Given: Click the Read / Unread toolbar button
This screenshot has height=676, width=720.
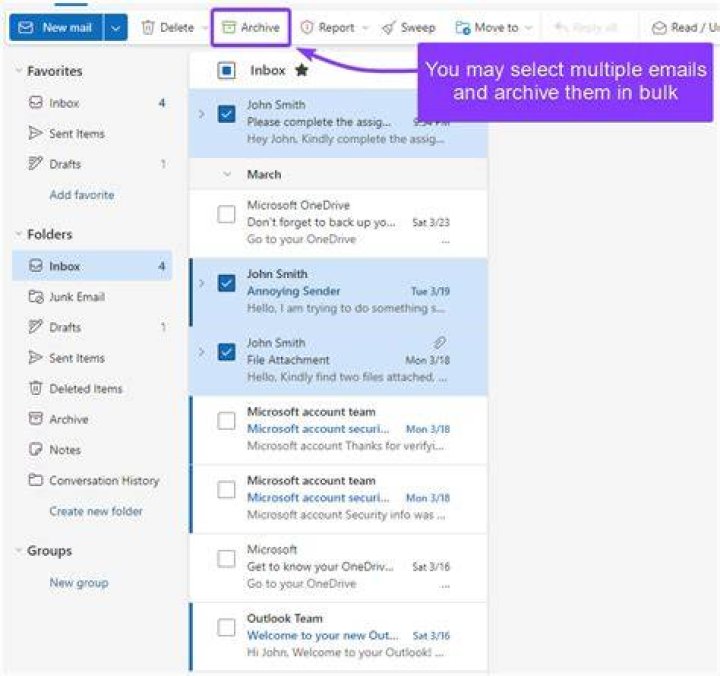Looking at the screenshot, I should tap(685, 28).
